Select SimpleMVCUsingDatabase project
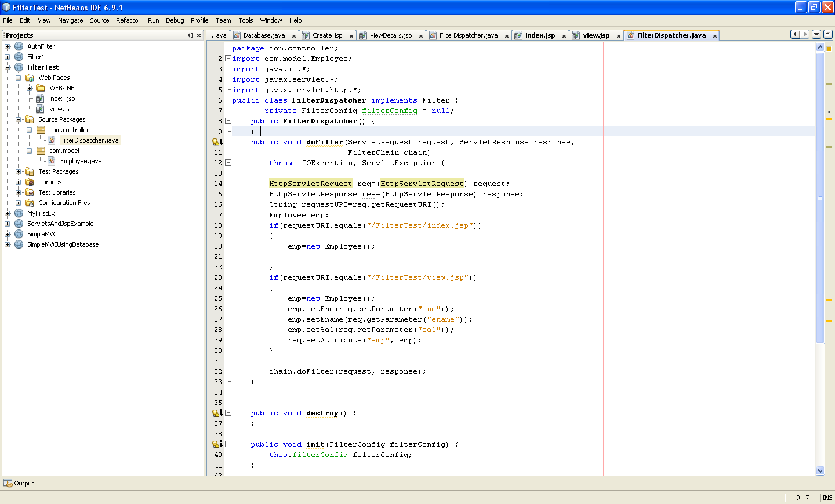The width and height of the screenshot is (835, 504). pyautogui.click(x=63, y=244)
